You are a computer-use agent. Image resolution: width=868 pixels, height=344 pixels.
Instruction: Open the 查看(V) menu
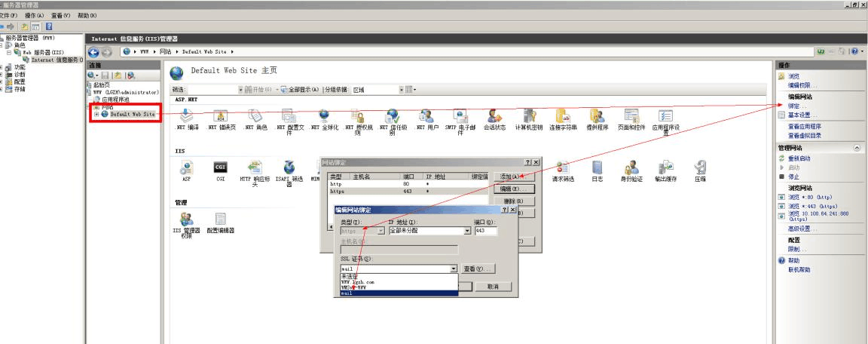click(62, 15)
